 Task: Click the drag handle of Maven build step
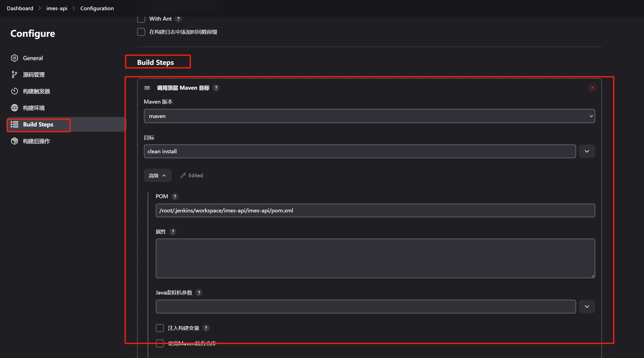pyautogui.click(x=147, y=88)
